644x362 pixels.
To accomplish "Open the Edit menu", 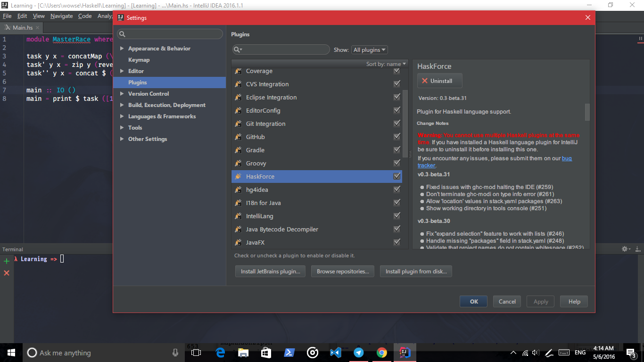I will point(22,16).
